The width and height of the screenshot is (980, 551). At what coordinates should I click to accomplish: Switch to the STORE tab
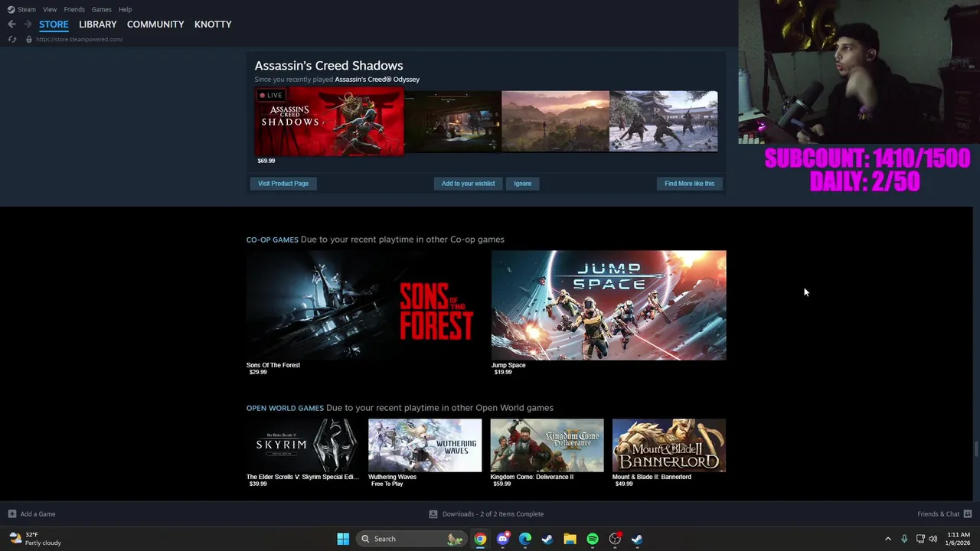coord(54,24)
